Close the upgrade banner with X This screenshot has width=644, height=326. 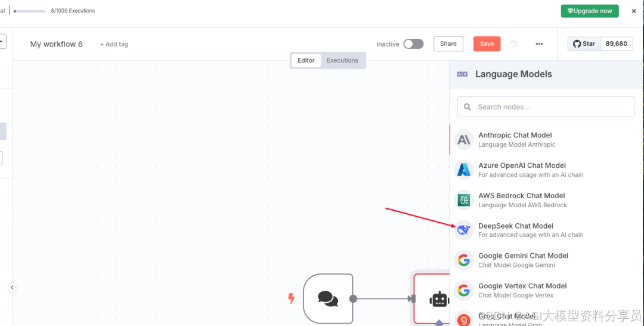coord(634,11)
